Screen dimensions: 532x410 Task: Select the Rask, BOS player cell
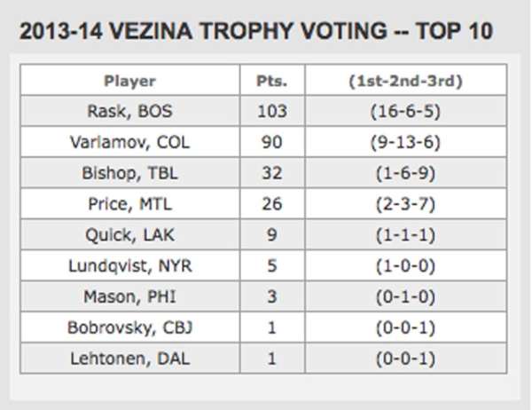pos(129,112)
